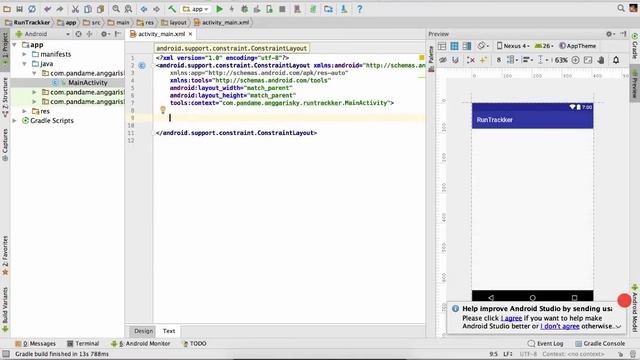Click the Synchronize toolbar icon
Viewport: 640px width, 360px height.
[x=32, y=9]
